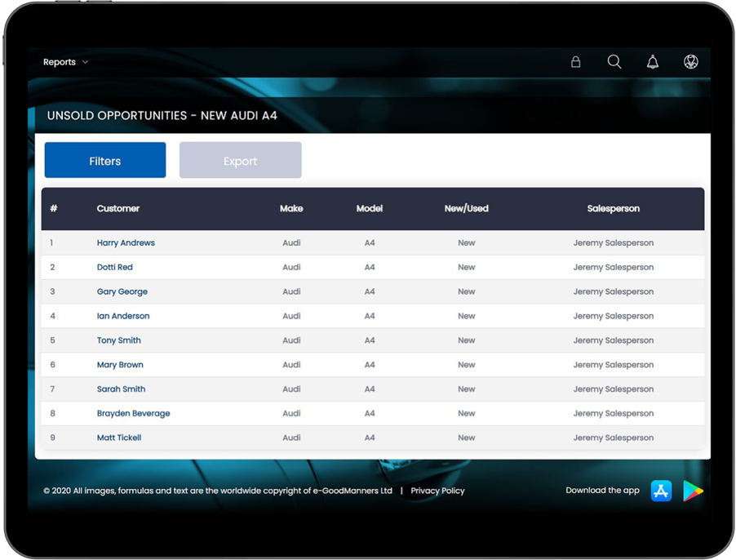
Task: Expand the Reports dropdown menu
Action: tap(65, 62)
